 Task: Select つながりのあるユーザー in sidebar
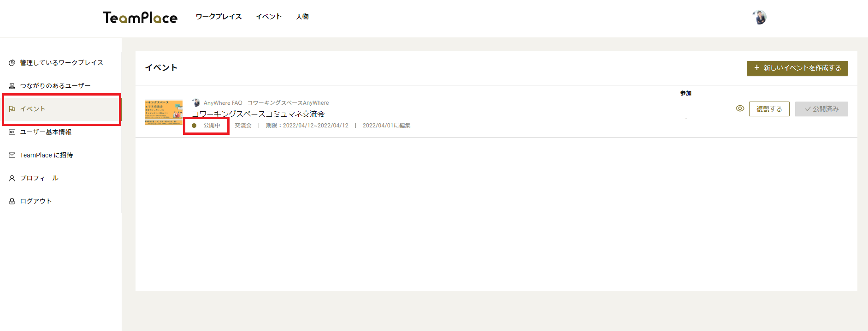[x=61, y=86]
